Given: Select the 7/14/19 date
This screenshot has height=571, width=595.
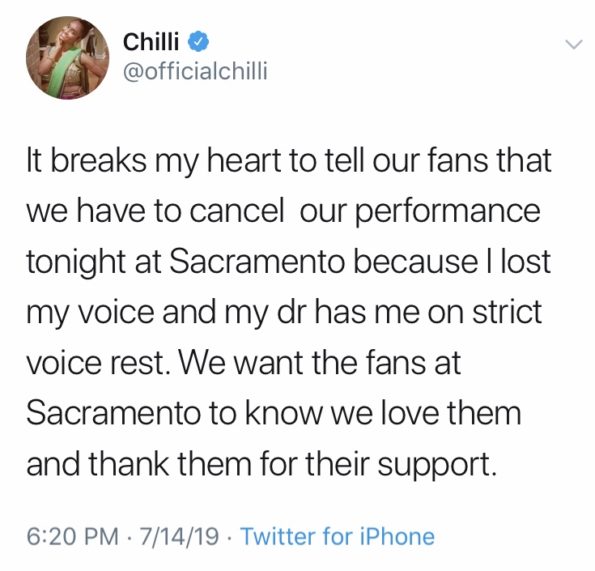Looking at the screenshot, I should 179,536.
